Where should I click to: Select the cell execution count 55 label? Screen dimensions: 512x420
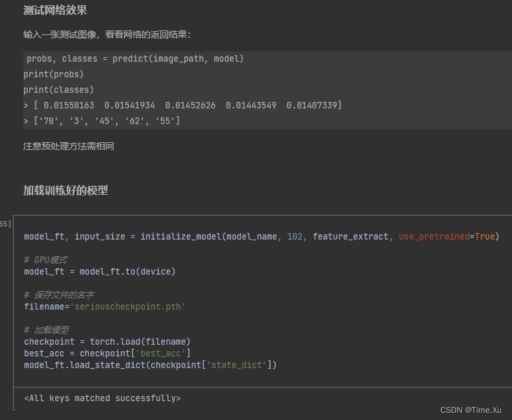pyautogui.click(x=5, y=224)
